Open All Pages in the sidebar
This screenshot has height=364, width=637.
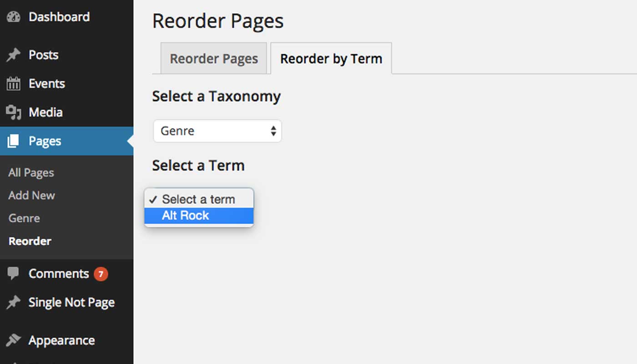(30, 172)
